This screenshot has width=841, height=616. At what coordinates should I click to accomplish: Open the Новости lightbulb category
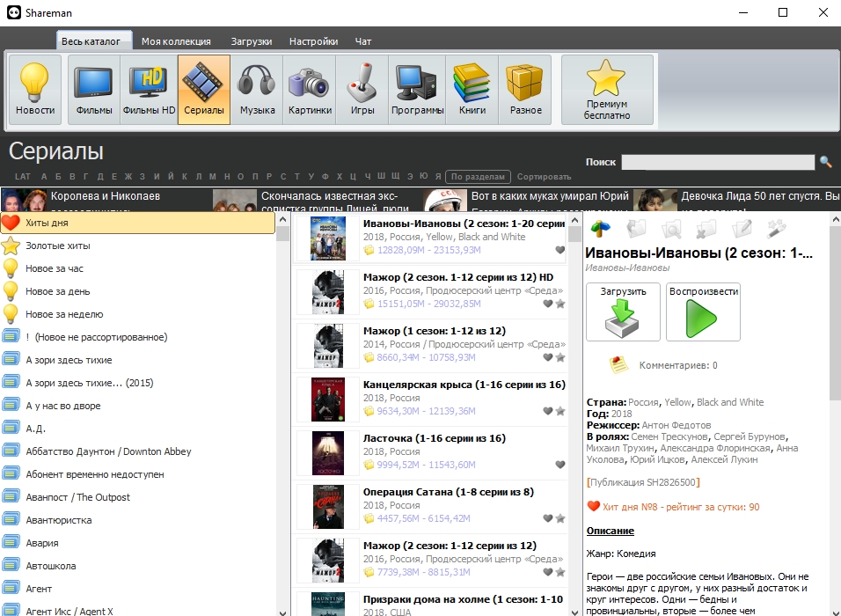click(35, 90)
